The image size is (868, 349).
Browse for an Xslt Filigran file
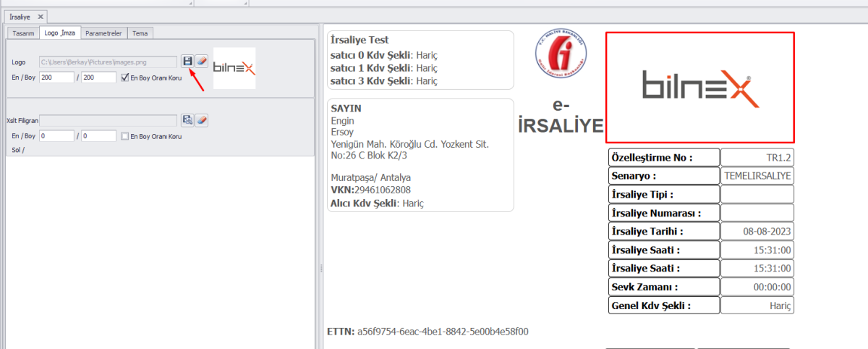click(187, 120)
